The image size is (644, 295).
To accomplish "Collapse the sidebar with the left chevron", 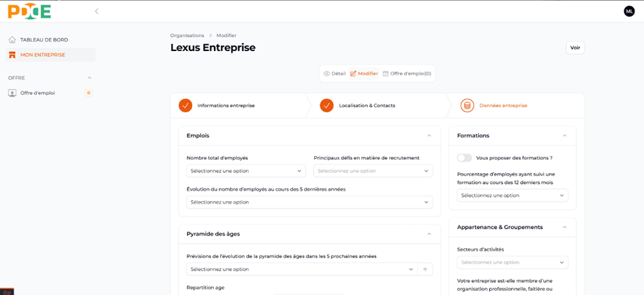I will (x=97, y=11).
